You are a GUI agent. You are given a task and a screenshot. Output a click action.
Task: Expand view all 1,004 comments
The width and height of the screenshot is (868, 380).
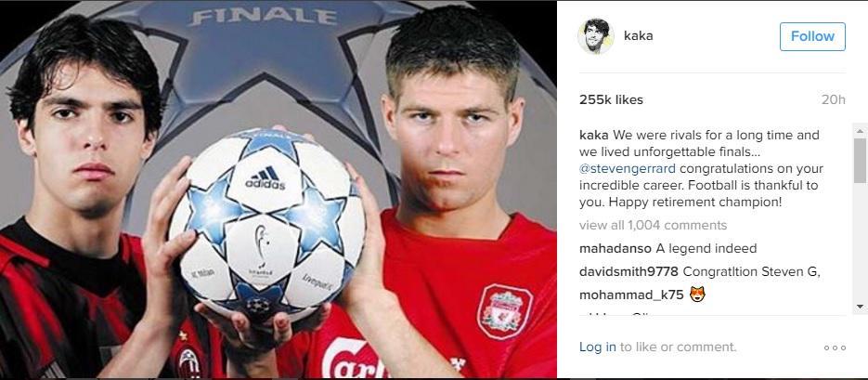pos(653,226)
